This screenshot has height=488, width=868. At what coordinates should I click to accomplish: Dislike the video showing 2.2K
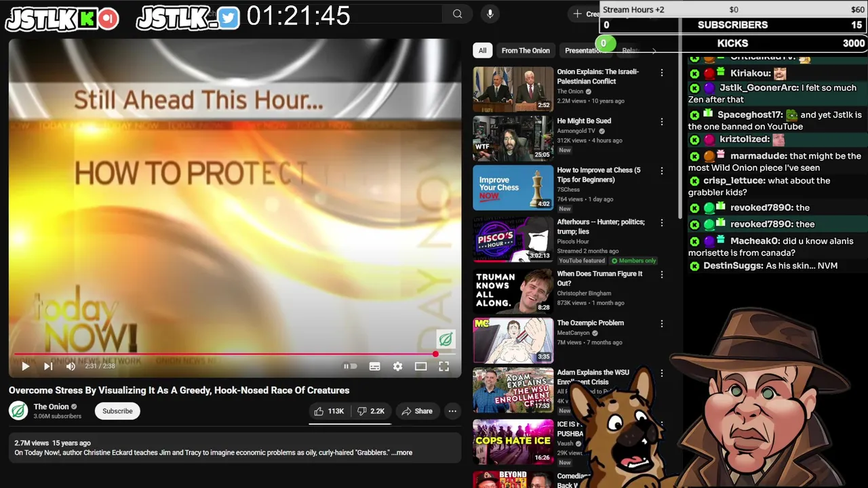click(x=371, y=411)
